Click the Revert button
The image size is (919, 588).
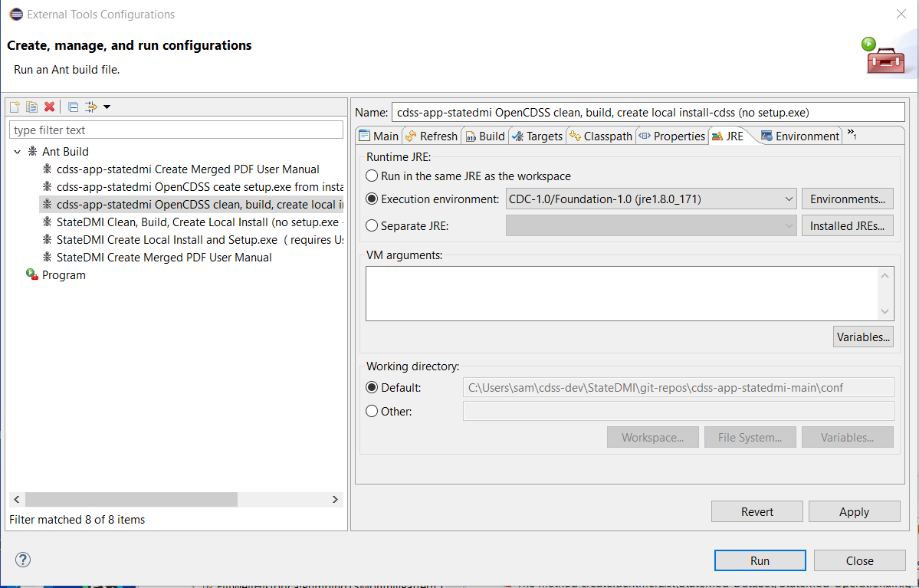point(757,511)
